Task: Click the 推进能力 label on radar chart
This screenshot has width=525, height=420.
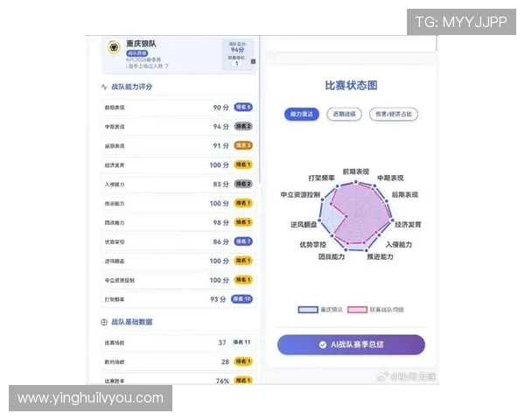Action: tap(381, 256)
